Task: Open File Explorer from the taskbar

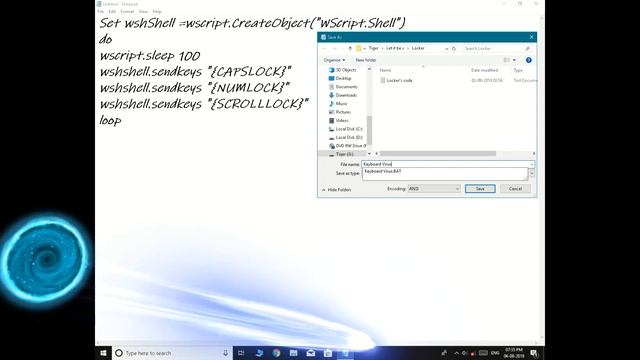Action: [x=293, y=353]
